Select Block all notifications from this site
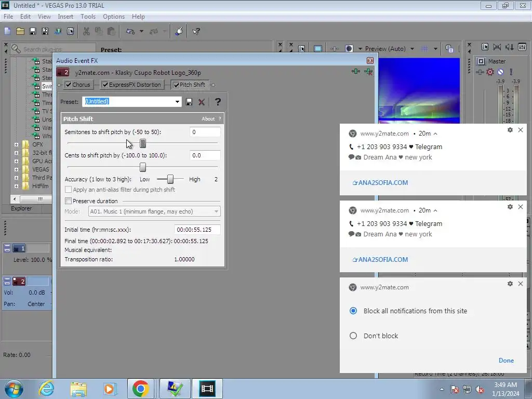Image resolution: width=532 pixels, height=399 pixels. point(353,311)
